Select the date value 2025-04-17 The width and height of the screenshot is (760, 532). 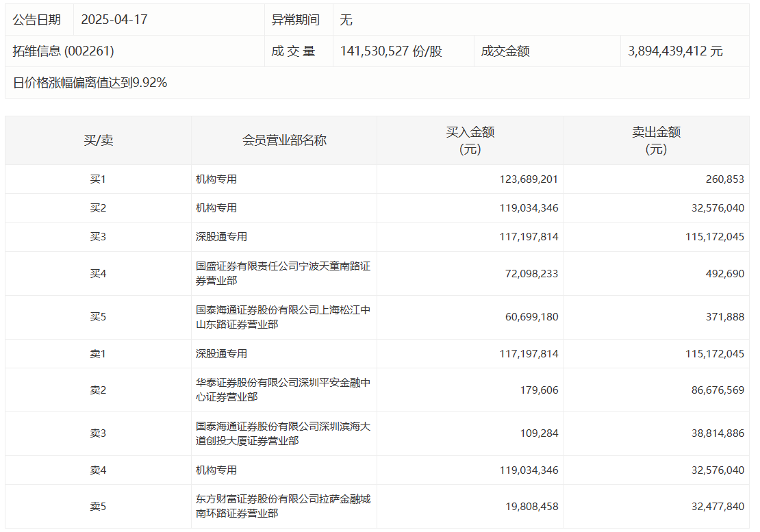pos(114,19)
